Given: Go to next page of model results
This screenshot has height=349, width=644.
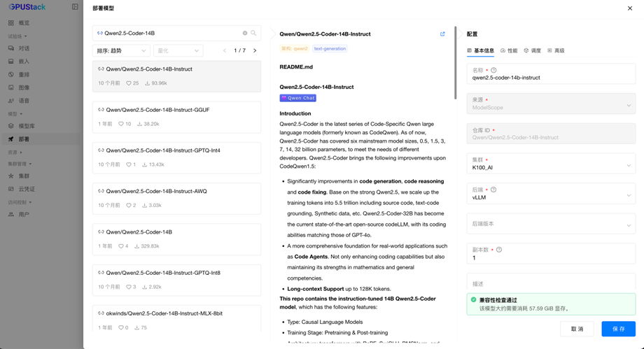Looking at the screenshot, I should tap(255, 50).
